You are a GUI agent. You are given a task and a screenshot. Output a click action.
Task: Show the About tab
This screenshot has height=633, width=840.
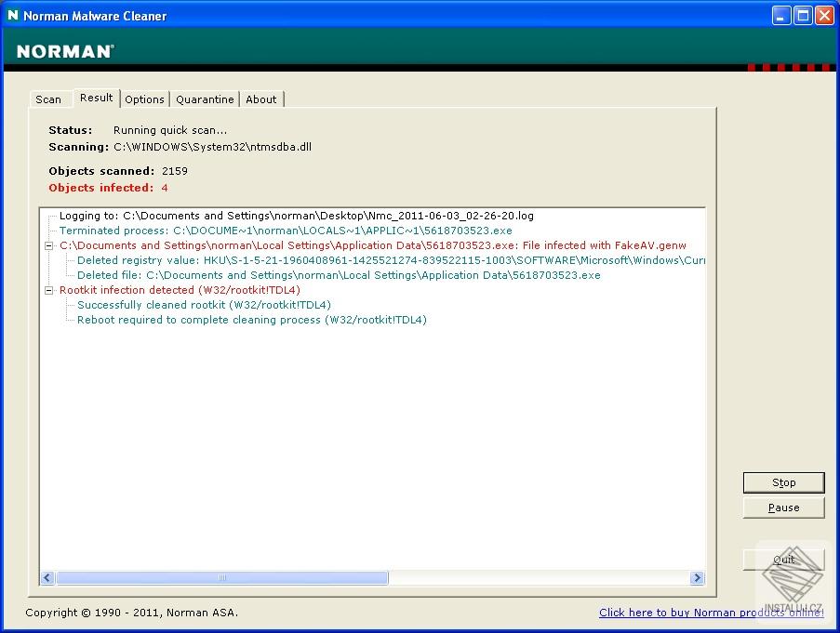pos(261,99)
